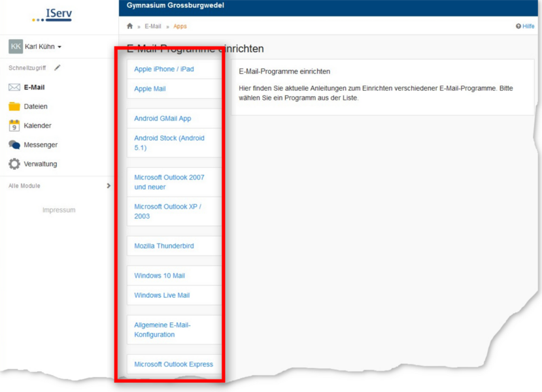
Task: Open Verwaltung gear icon
Action: pyautogui.click(x=14, y=164)
